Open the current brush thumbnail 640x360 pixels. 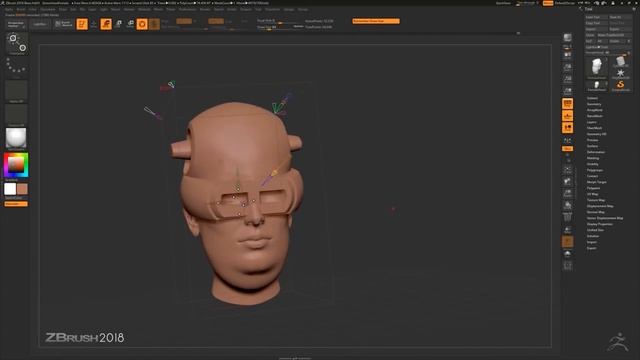[17, 44]
